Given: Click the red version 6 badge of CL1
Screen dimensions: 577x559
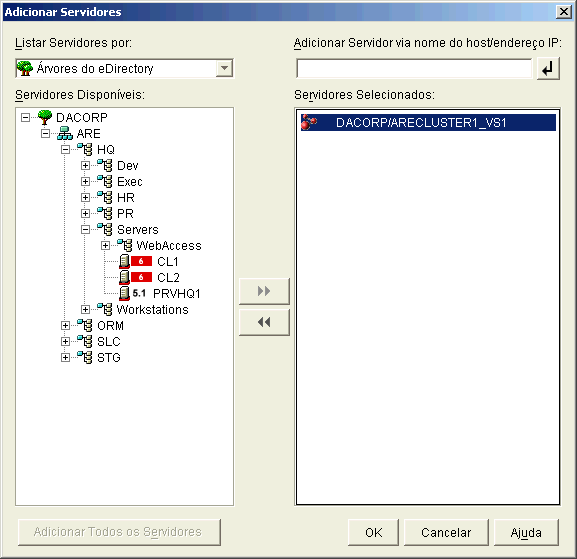Looking at the screenshot, I should 141,261.
